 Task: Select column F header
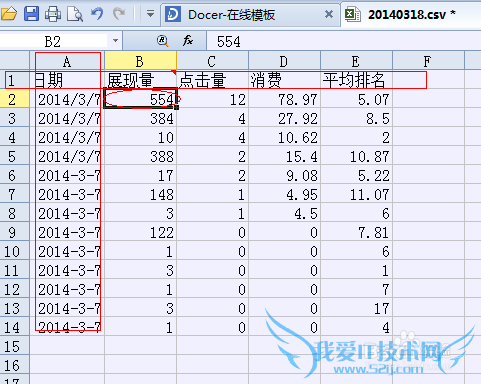pyautogui.click(x=428, y=61)
